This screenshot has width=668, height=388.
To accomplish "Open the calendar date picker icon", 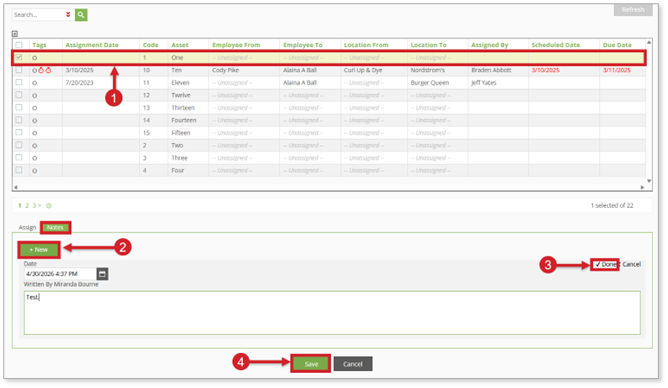I will (102, 274).
